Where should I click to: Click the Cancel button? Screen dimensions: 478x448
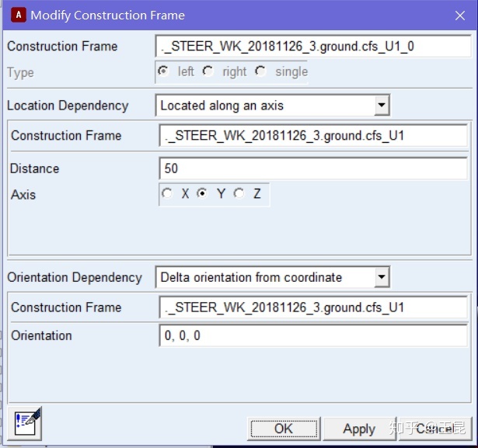(435, 429)
